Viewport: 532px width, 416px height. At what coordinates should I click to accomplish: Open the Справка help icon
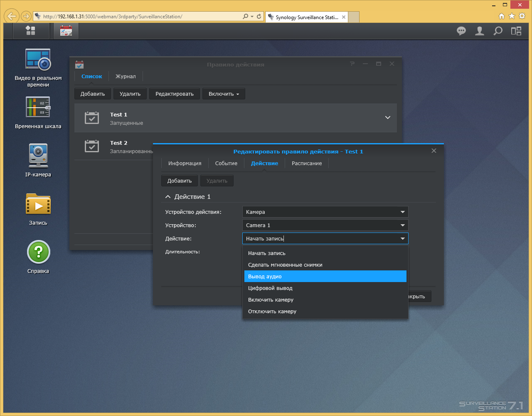click(38, 257)
